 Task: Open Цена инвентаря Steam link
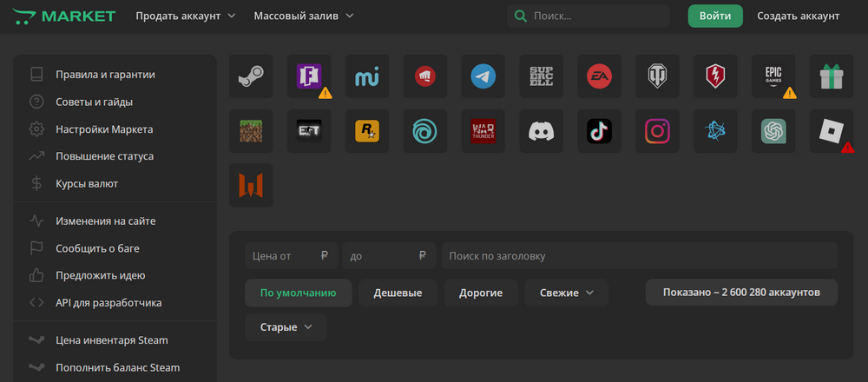[111, 340]
